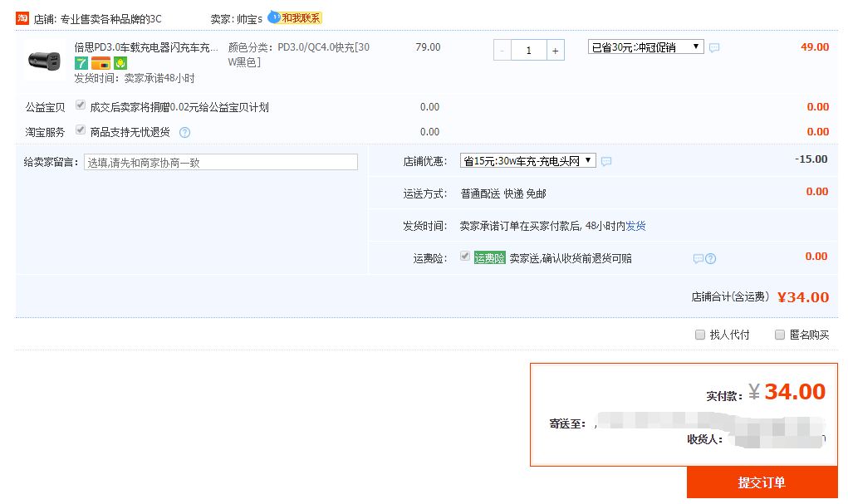Click the 店铺合计 ¥34.00 total
This screenshot has height=504, width=848.
tap(802, 297)
